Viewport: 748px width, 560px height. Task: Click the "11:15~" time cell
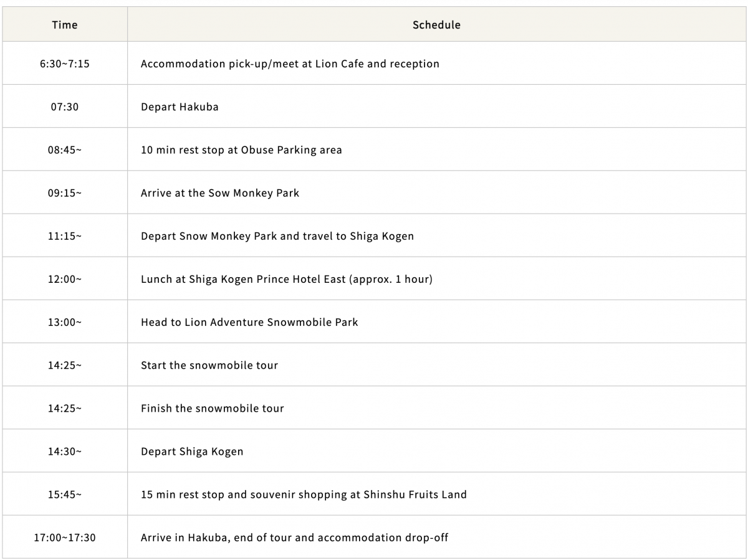65,236
